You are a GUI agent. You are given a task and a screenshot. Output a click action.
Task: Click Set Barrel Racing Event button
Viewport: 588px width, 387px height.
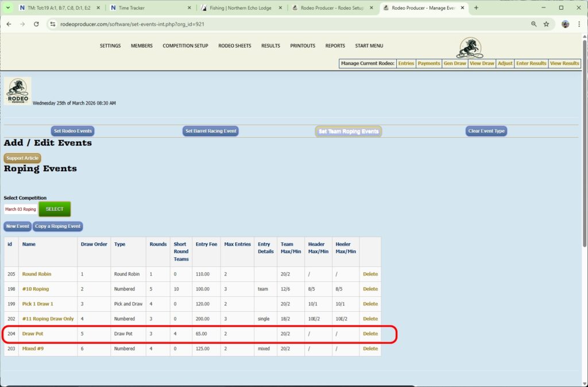pos(210,131)
